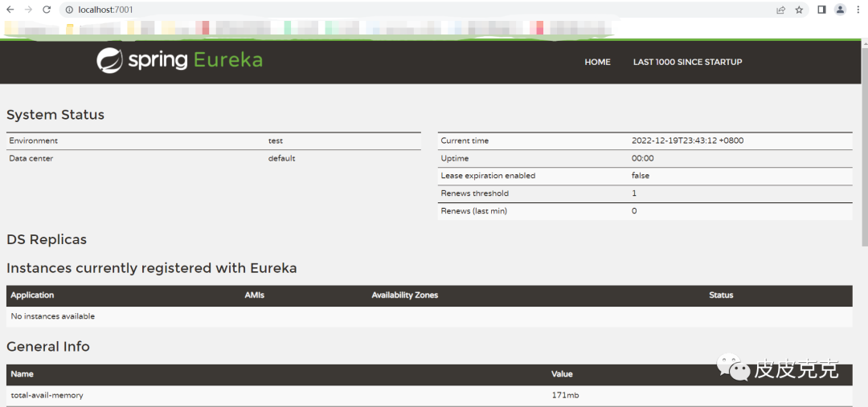Open the browser three-dot menu
The image size is (868, 407).
(x=859, y=10)
